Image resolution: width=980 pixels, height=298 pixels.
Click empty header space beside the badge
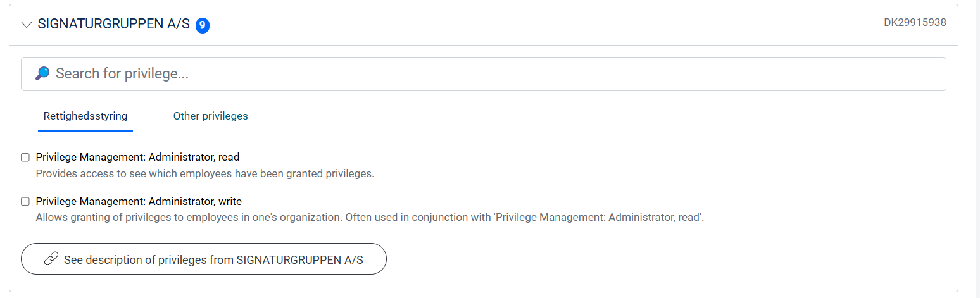544,25
